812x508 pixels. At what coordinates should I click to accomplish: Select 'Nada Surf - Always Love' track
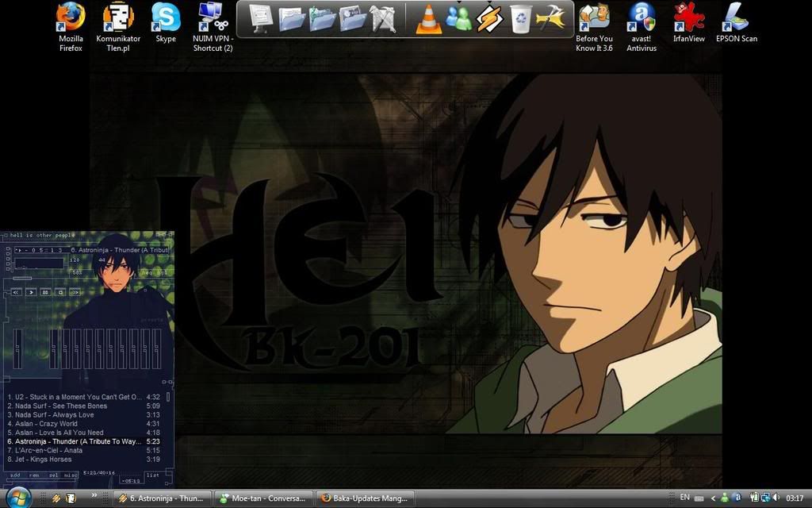[83, 414]
